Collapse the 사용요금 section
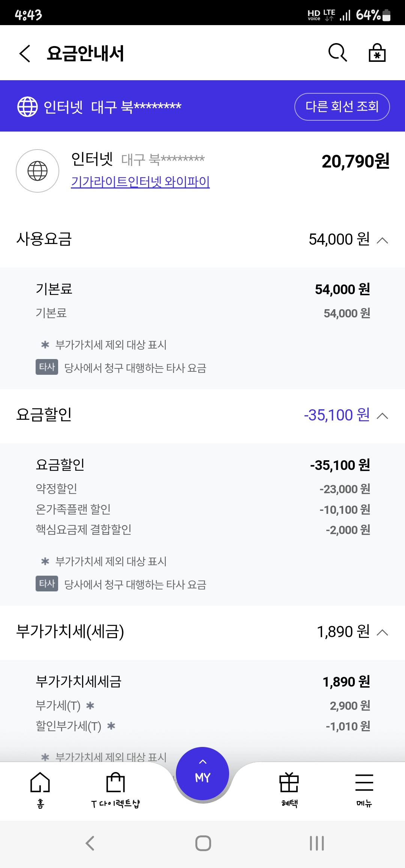The height and width of the screenshot is (868, 405). coord(382,240)
